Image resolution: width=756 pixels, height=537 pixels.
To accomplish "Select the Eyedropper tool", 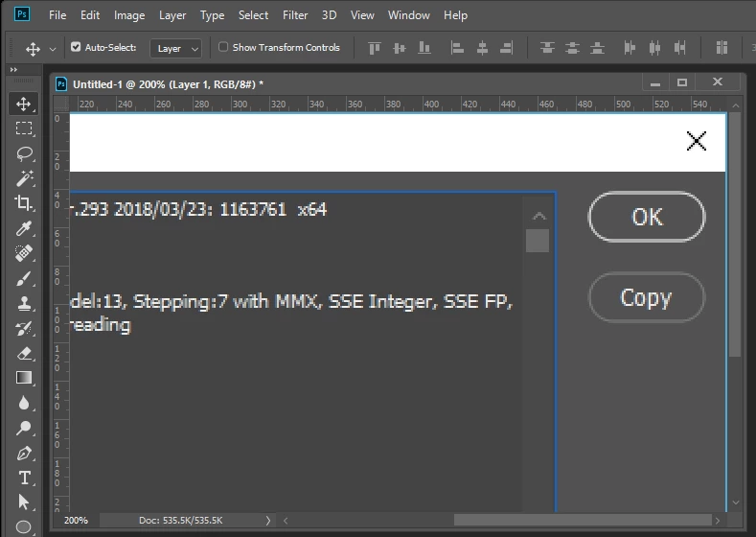I will pos(24,228).
